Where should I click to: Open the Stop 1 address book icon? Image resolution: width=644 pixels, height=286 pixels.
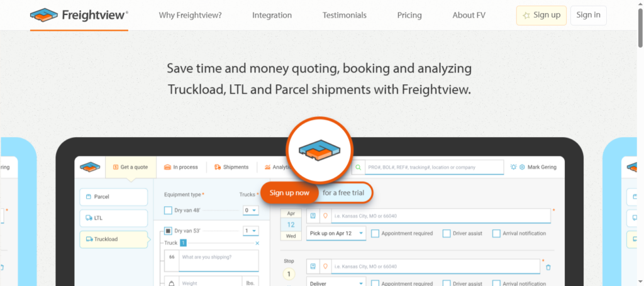(x=313, y=267)
